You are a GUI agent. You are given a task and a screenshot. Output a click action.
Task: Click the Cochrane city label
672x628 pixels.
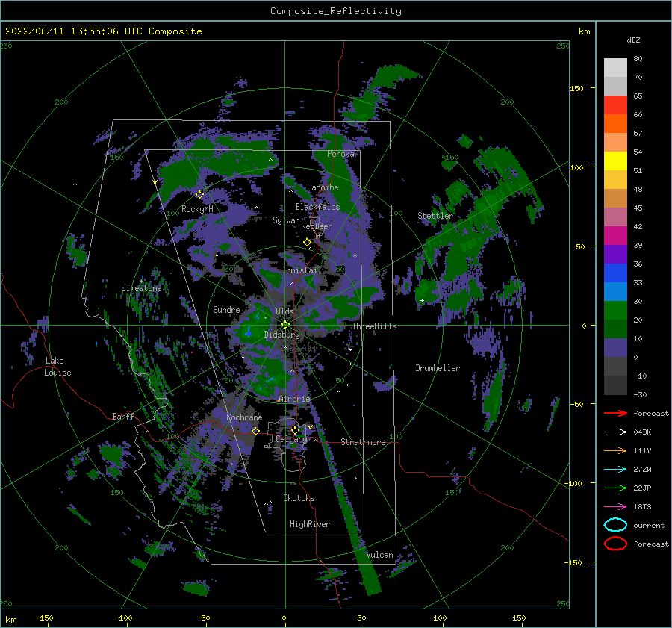tap(244, 417)
